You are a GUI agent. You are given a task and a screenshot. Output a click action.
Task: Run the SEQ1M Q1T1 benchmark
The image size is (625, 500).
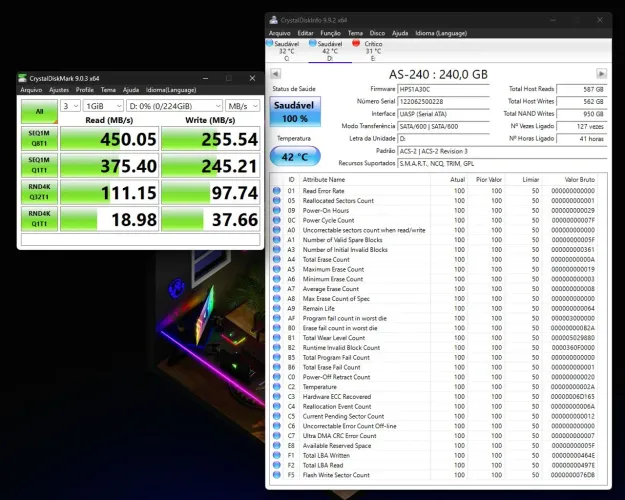[39, 165]
